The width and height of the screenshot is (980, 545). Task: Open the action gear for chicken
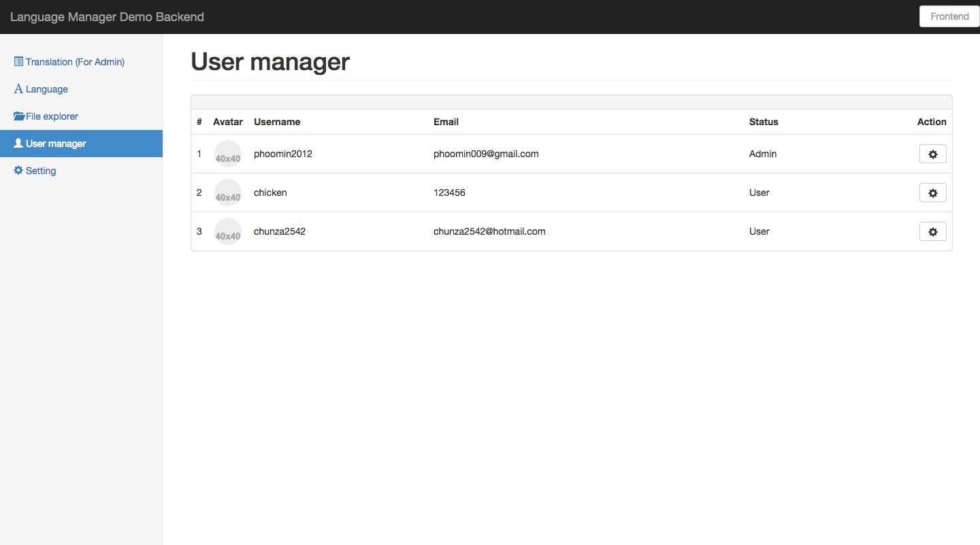932,193
